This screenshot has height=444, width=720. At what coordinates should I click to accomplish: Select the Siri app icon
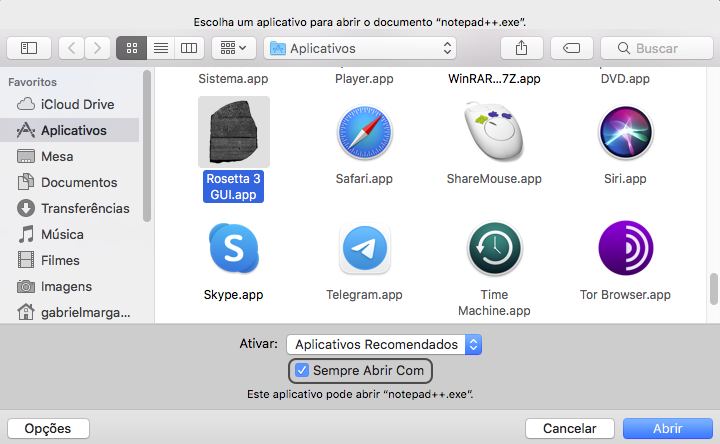point(625,132)
